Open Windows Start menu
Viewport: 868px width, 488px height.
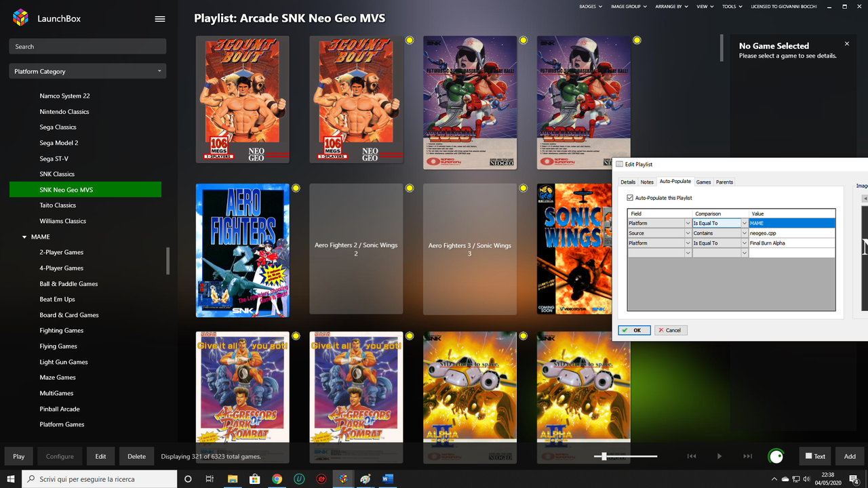(x=11, y=479)
